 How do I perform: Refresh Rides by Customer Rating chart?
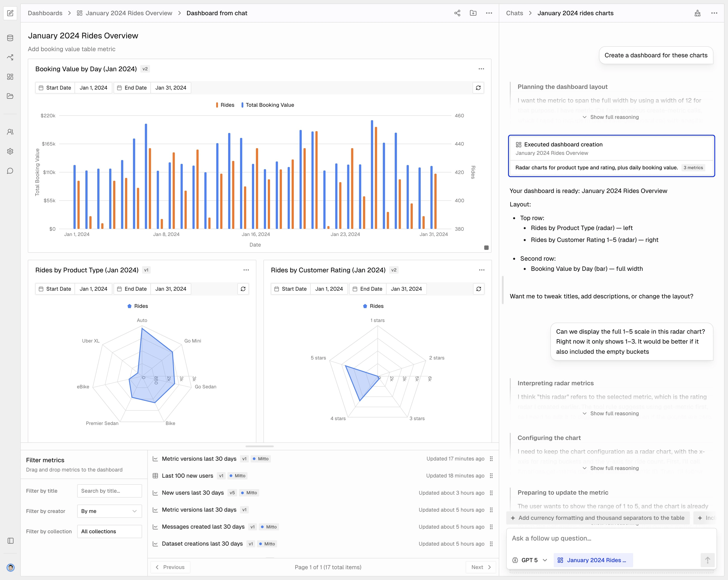coord(478,289)
